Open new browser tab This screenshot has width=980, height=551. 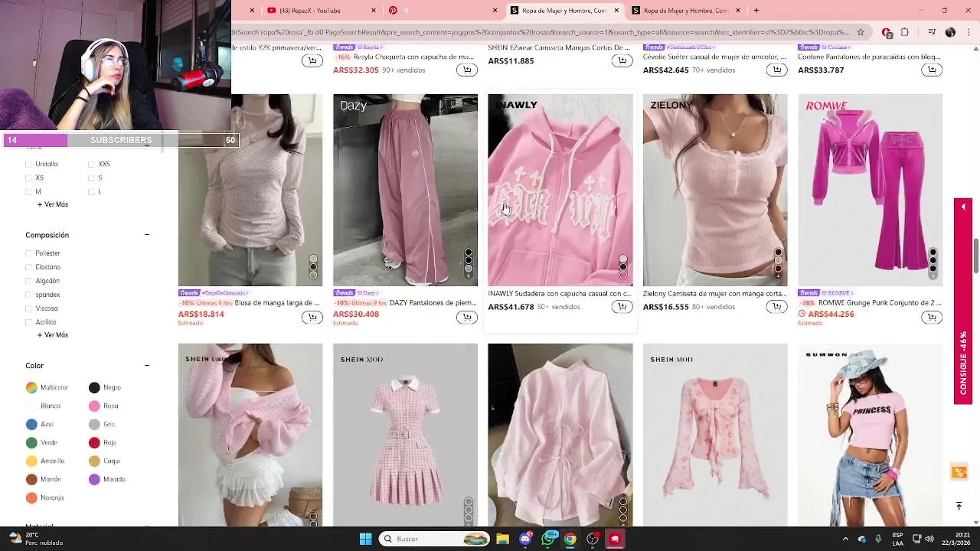click(x=756, y=10)
